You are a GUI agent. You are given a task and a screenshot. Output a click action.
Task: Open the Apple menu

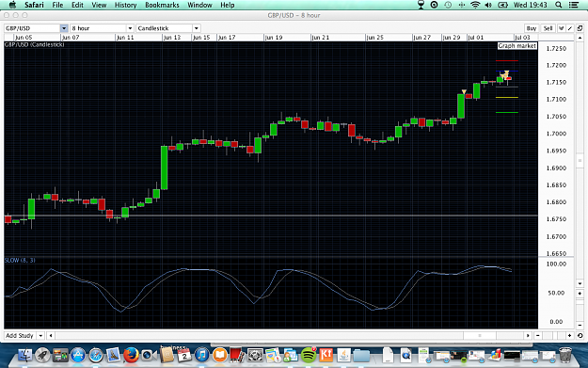12,5
